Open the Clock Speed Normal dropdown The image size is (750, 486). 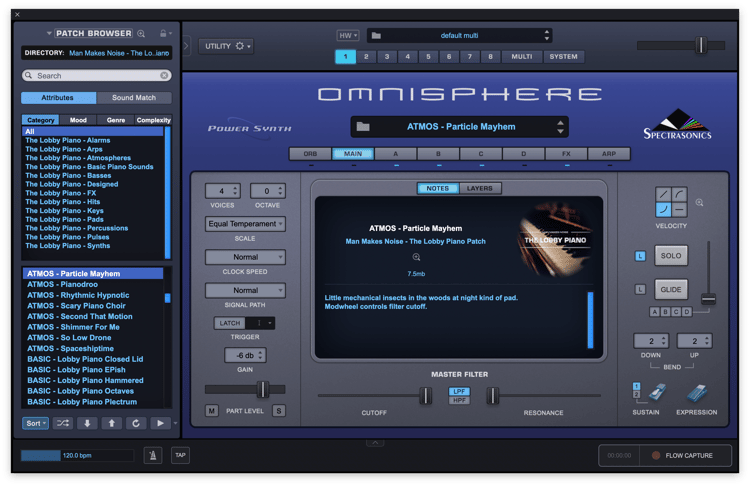(x=245, y=257)
